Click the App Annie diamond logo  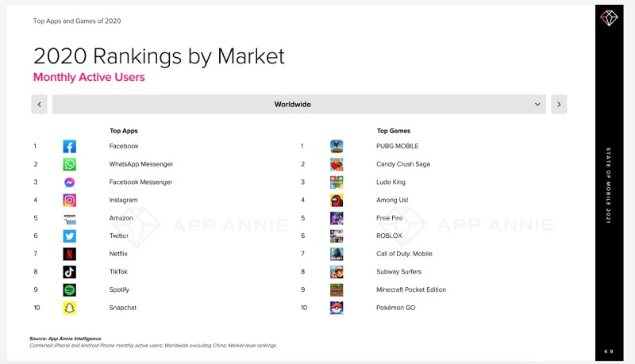609,18
